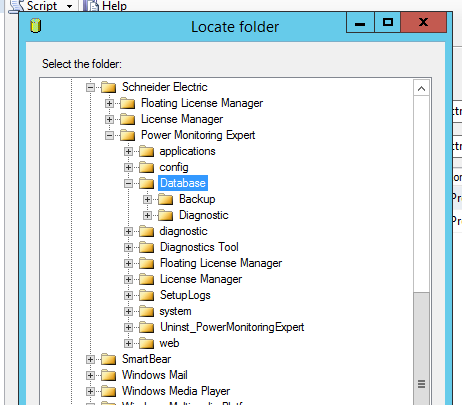Select the SetupLogs folder
This screenshot has width=462, height=405.
[185, 295]
